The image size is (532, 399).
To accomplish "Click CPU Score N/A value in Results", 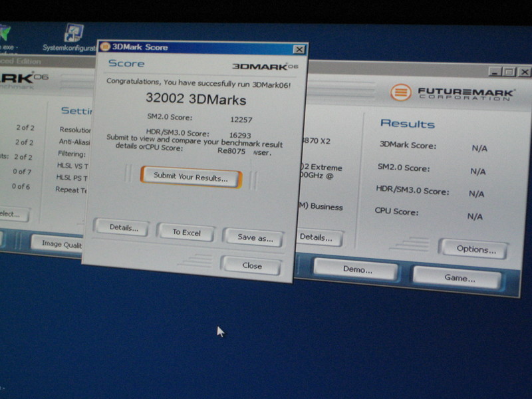I will pos(475,216).
